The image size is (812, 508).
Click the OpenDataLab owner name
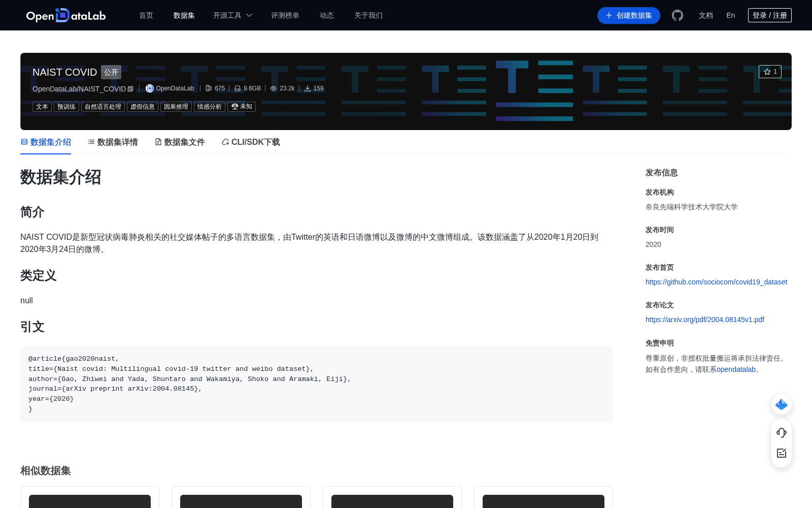point(175,88)
